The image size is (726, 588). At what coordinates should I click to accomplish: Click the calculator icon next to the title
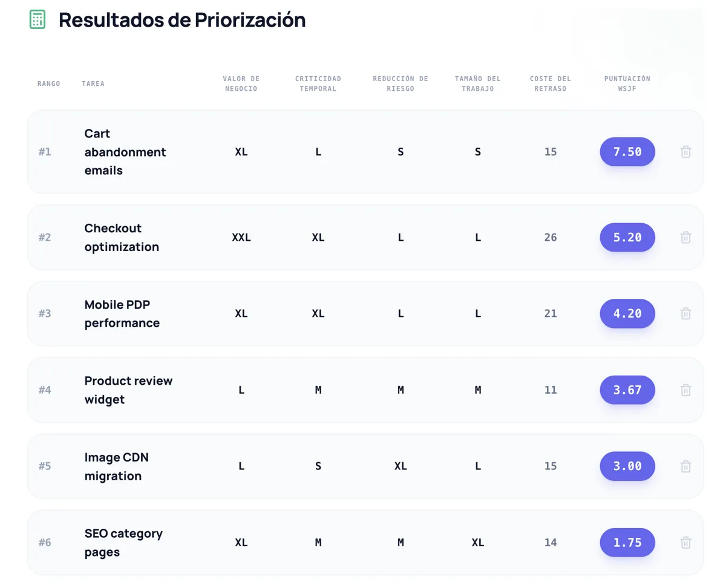pos(37,19)
